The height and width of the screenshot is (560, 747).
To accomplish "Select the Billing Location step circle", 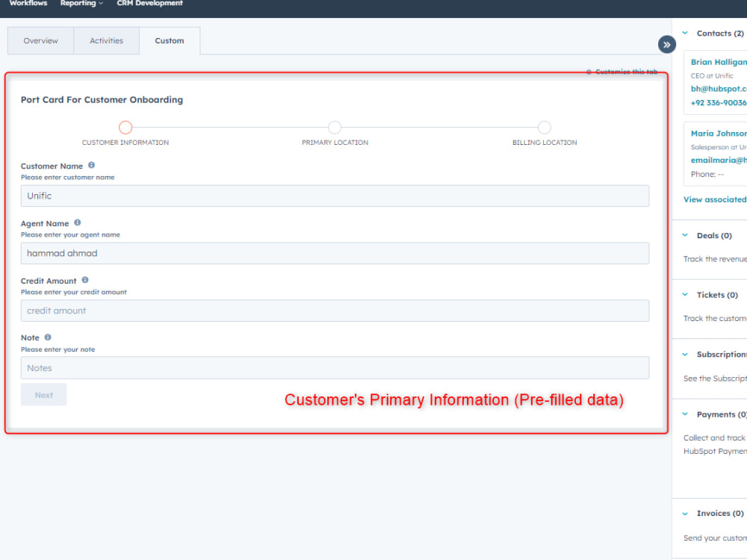I will (x=545, y=127).
